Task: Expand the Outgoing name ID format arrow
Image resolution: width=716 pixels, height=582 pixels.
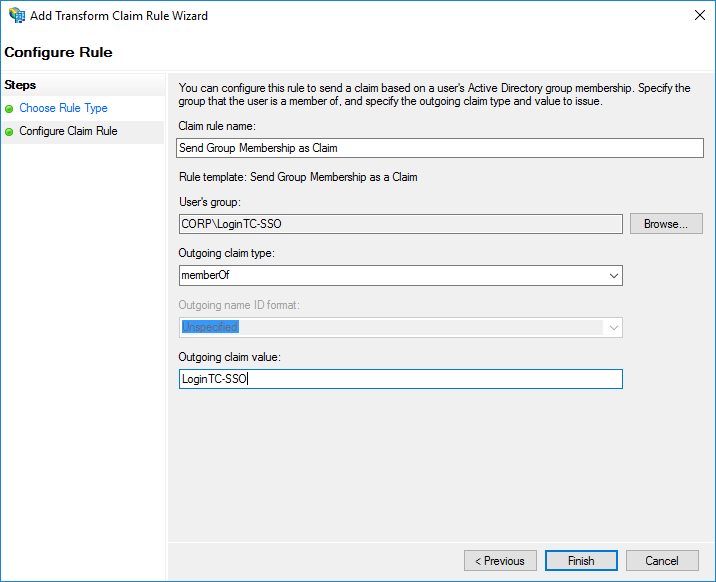Action: pos(613,328)
